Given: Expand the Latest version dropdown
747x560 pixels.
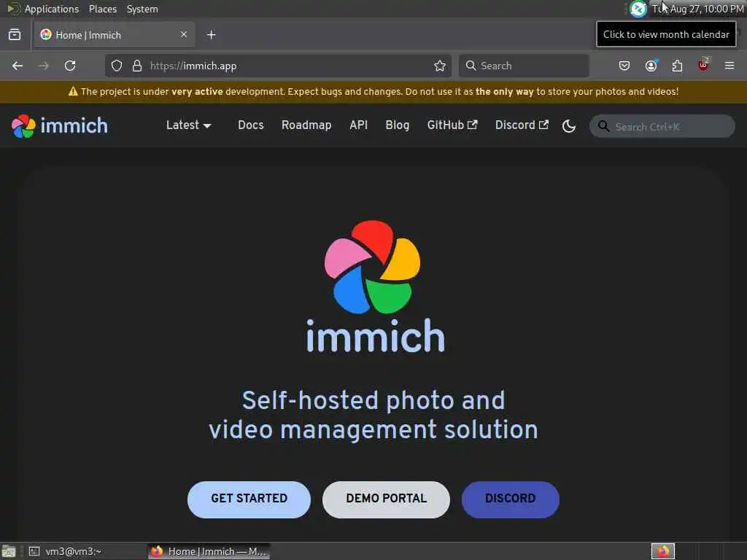Looking at the screenshot, I should point(189,125).
